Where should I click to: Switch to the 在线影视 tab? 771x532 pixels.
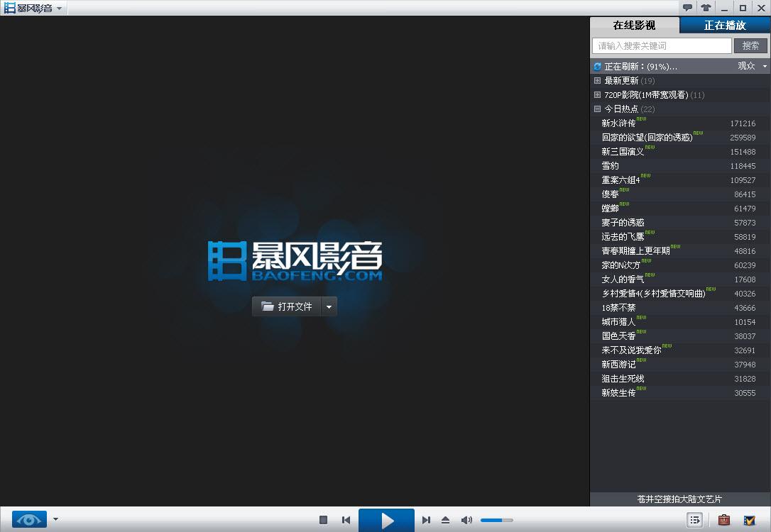pyautogui.click(x=634, y=25)
